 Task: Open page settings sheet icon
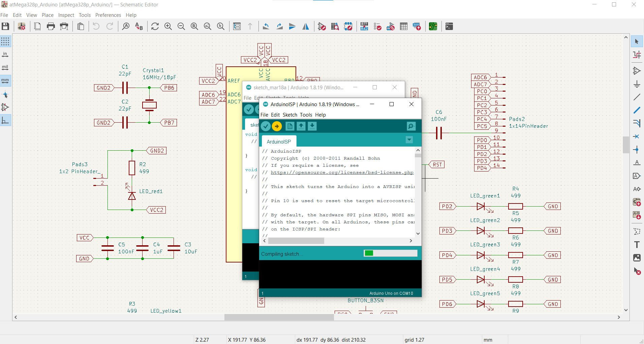click(x=37, y=26)
